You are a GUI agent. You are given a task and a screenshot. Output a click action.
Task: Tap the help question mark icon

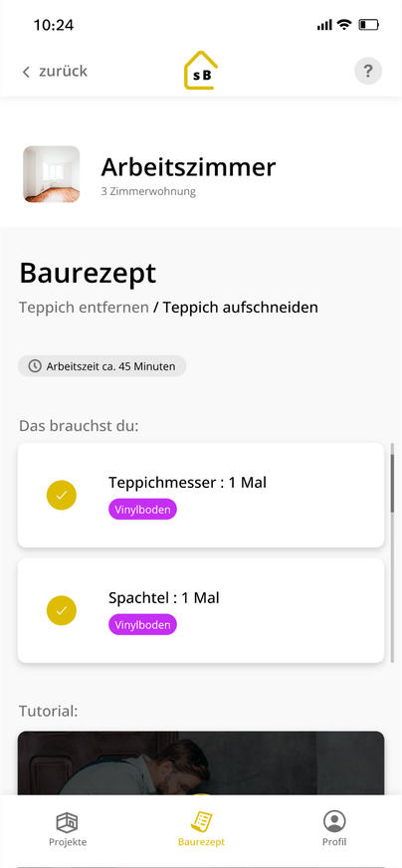pyautogui.click(x=367, y=71)
